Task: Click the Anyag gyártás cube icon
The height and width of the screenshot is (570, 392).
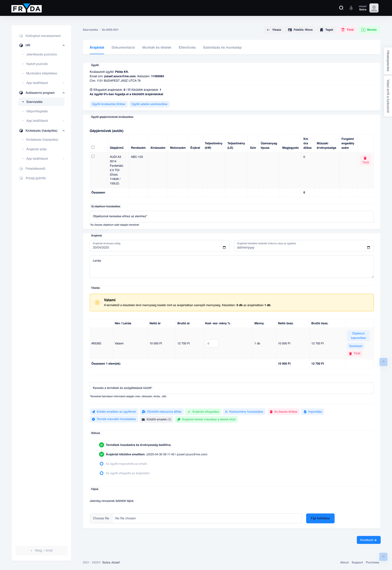Action: pos(21,178)
